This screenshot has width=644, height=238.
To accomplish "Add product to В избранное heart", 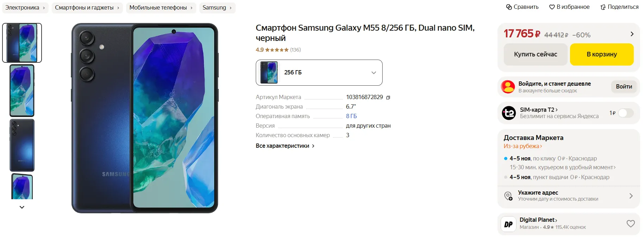I will pos(552,7).
